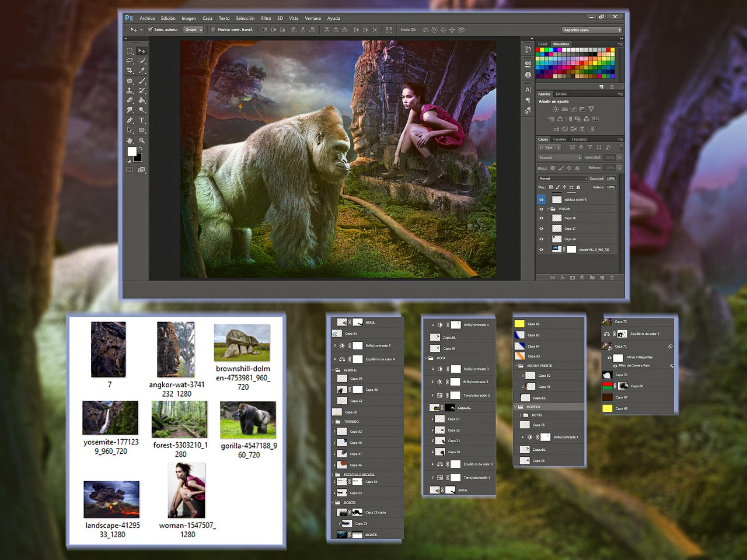The image size is (747, 560).
Task: Collapse the toolbox using double-arrow
Action: [126, 39]
